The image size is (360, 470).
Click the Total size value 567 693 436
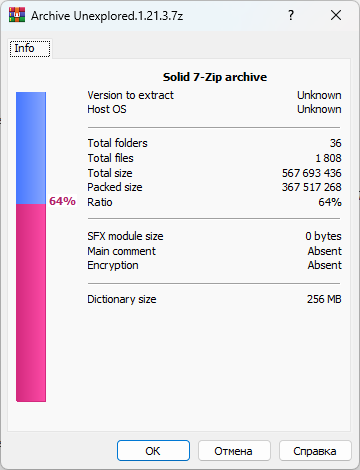click(x=312, y=173)
